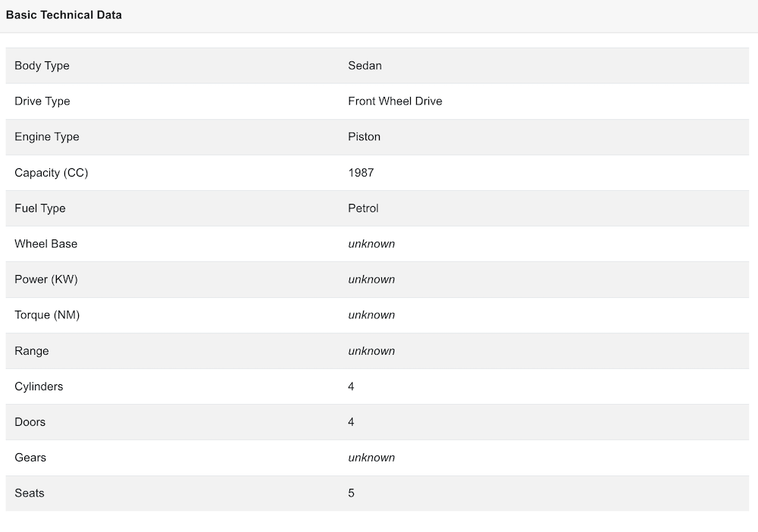Select the Piston value

(364, 137)
